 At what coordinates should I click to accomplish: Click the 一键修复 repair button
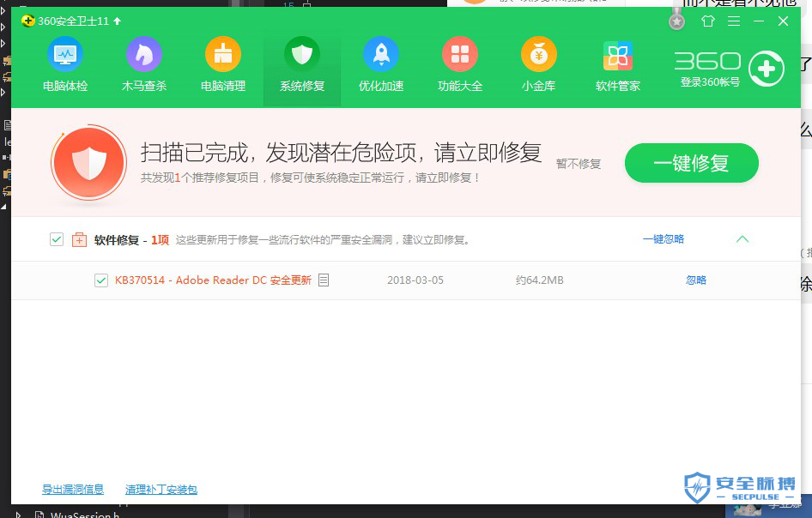click(691, 162)
